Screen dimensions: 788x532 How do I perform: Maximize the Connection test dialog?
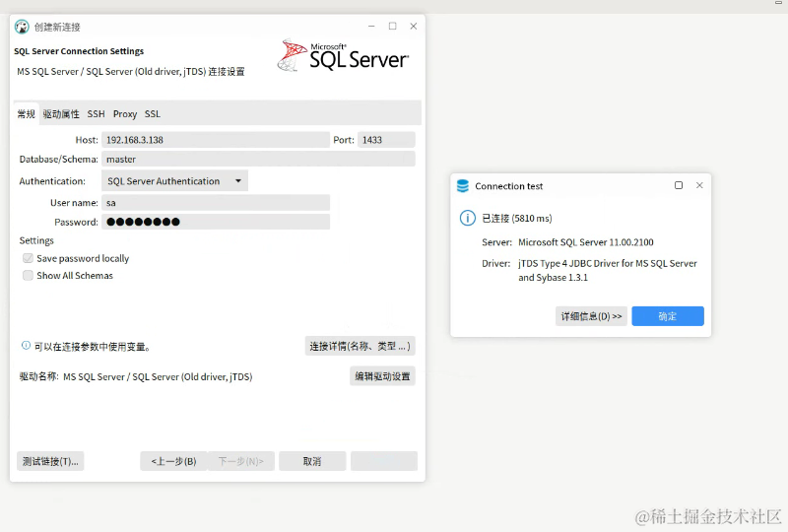tap(679, 185)
